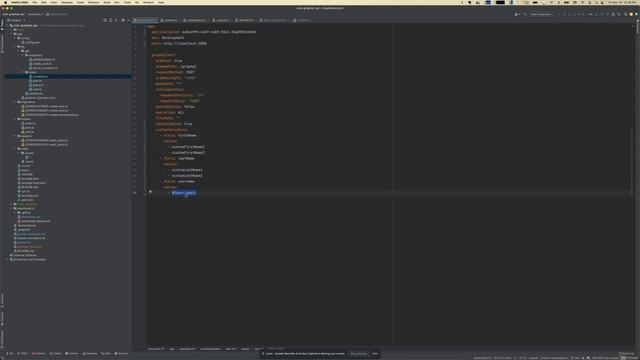Open the Edit menu
640x360 pixels.
(x=44, y=2)
